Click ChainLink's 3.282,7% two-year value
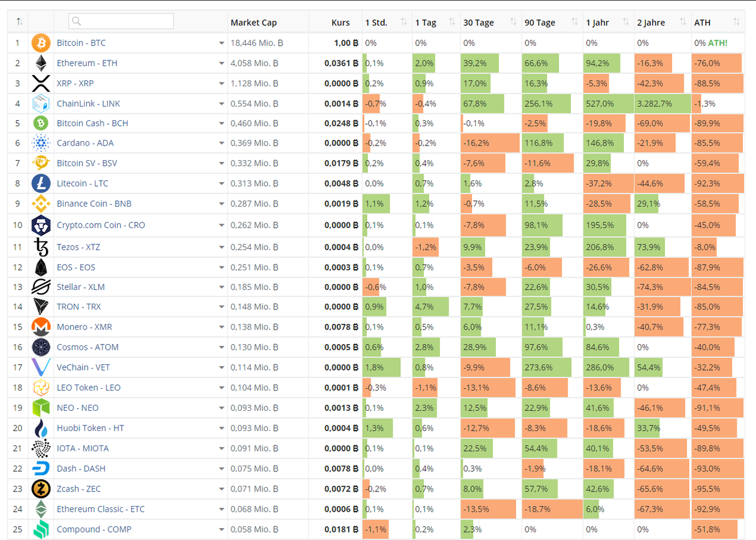The width and height of the screenshot is (756, 540). coord(655,103)
